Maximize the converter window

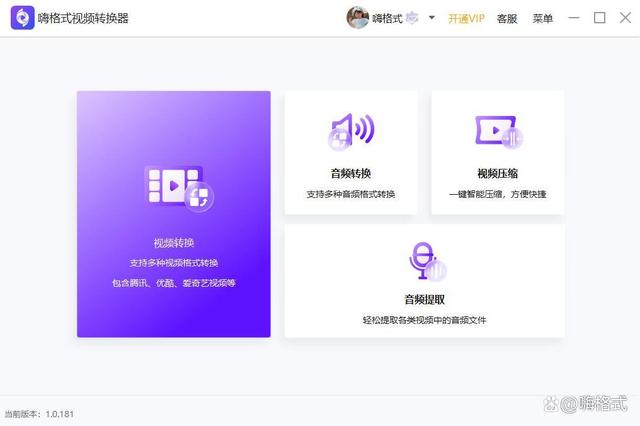600,18
